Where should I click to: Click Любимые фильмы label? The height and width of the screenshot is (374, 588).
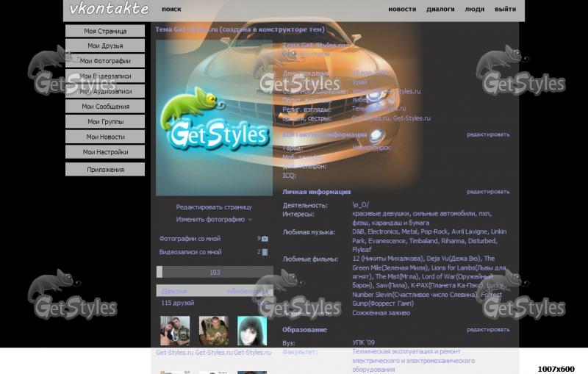(309, 259)
